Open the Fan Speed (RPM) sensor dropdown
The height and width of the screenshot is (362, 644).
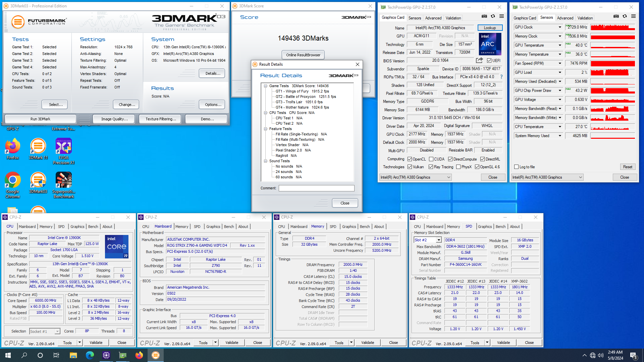click(559, 63)
